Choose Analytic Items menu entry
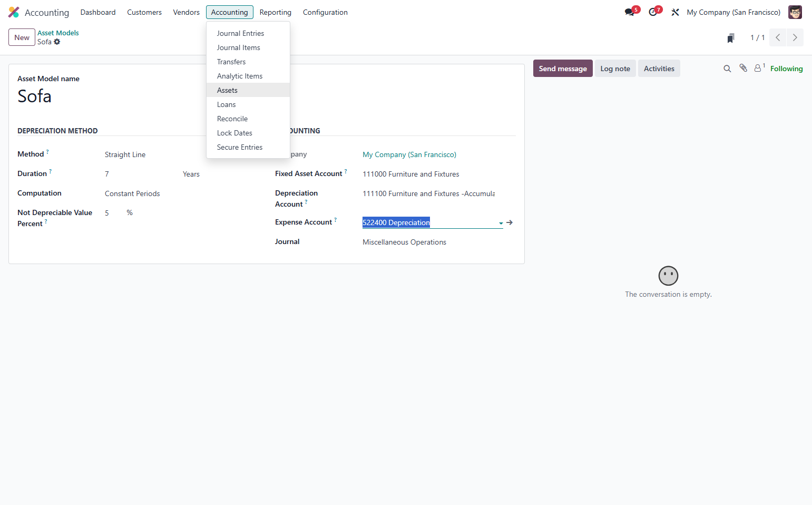812x505 pixels. point(248,76)
